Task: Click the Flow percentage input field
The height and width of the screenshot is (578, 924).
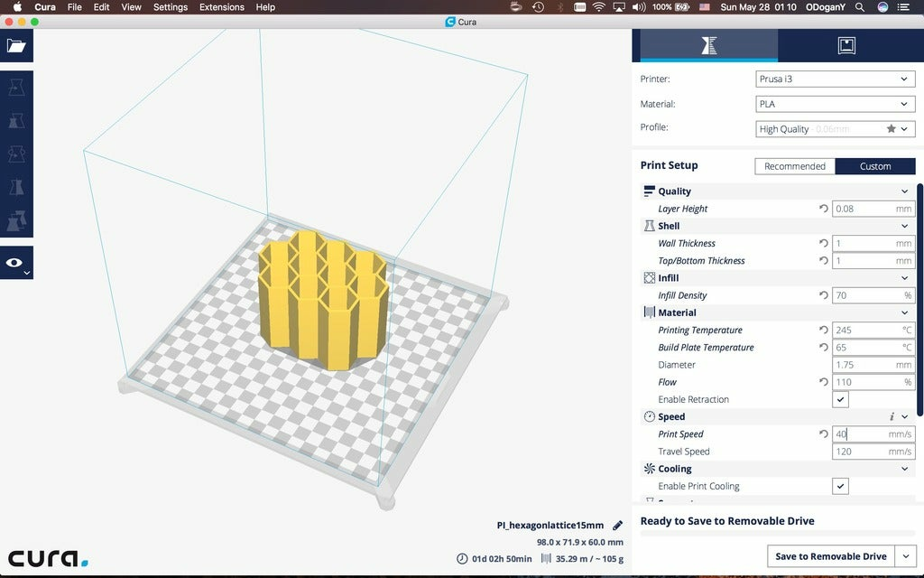Action: click(873, 382)
